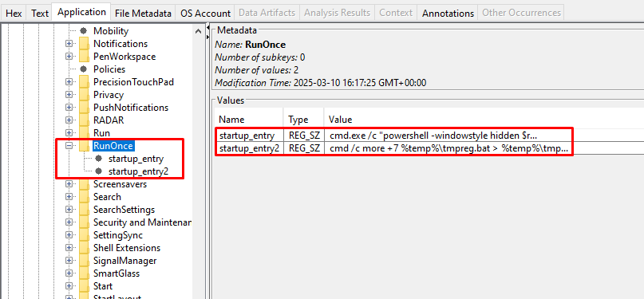The image size is (644, 299).
Task: Select the startup_entry name cell in Values
Action: [249, 135]
